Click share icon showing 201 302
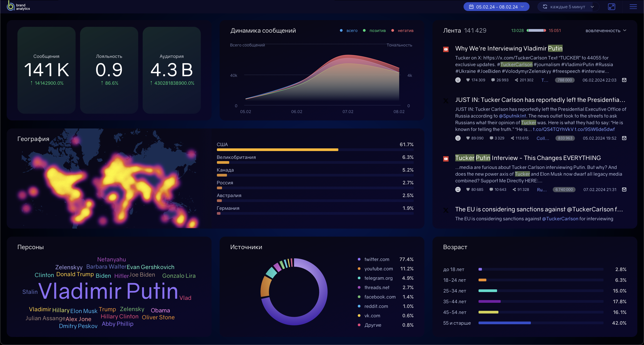The image size is (644, 345). (517, 80)
